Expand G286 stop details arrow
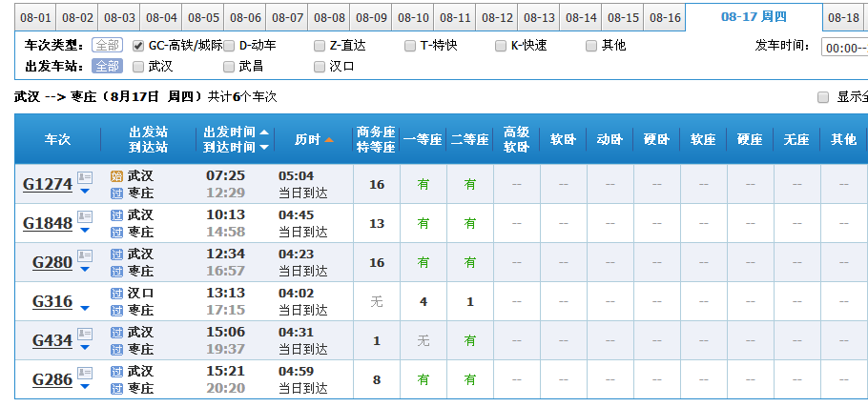 (x=85, y=387)
